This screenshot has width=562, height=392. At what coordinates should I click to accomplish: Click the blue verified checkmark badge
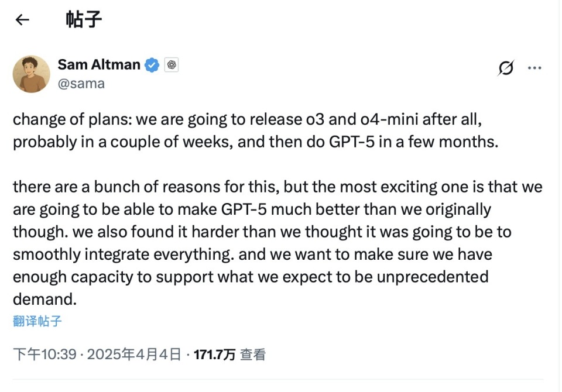[152, 65]
